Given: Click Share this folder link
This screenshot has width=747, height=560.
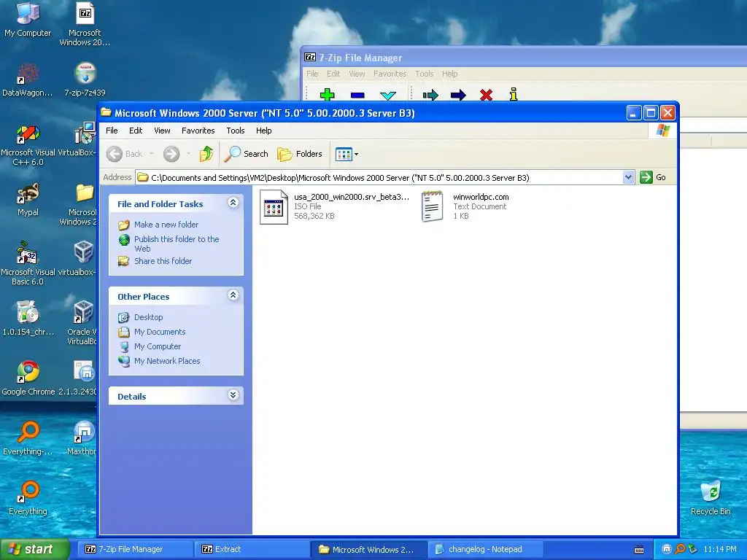Looking at the screenshot, I should click(x=163, y=261).
